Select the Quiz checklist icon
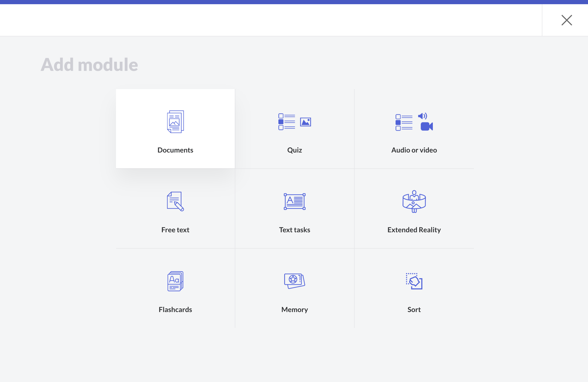Image resolution: width=588 pixels, height=382 pixels. click(x=287, y=122)
